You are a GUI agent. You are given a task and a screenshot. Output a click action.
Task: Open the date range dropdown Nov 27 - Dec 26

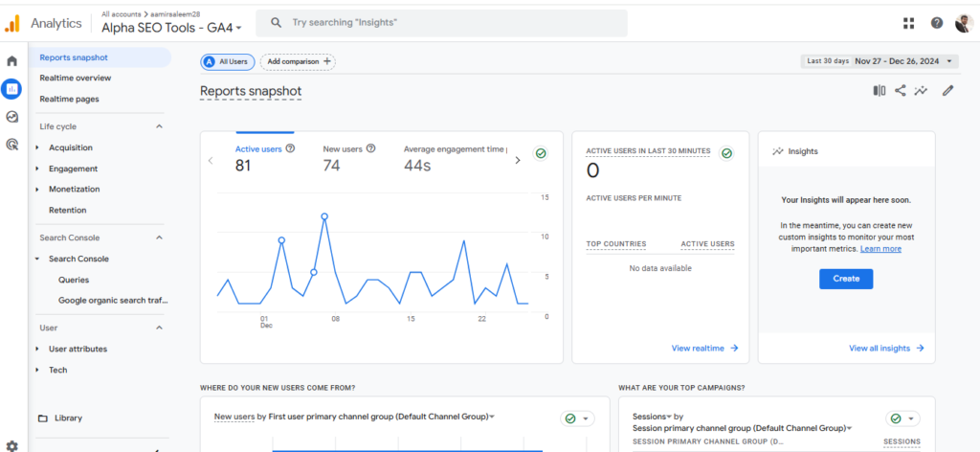[880, 61]
